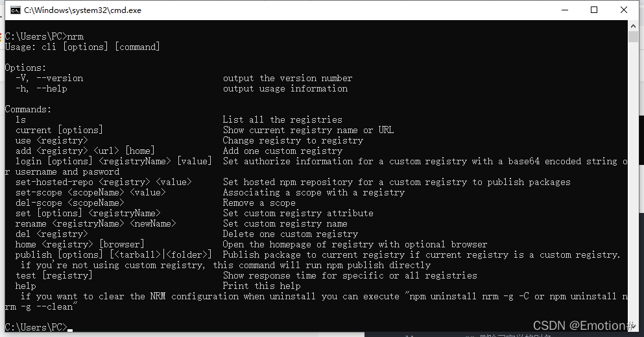
Task: Open the cmd.exe system menu icon
Action: [x=15, y=10]
